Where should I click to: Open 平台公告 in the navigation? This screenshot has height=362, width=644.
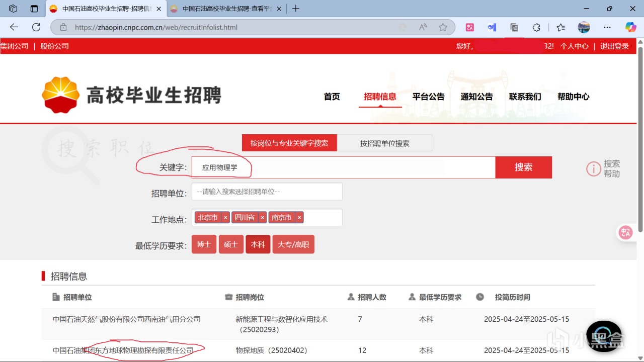(x=429, y=97)
